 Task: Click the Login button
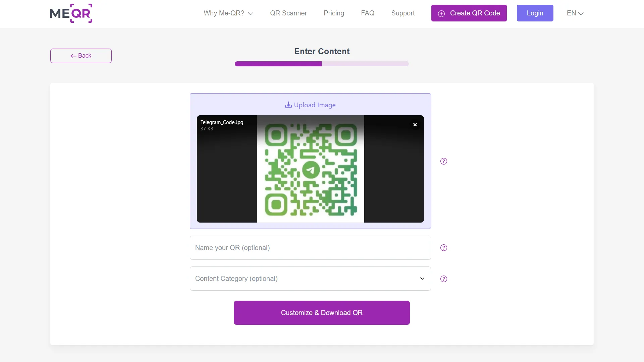535,13
